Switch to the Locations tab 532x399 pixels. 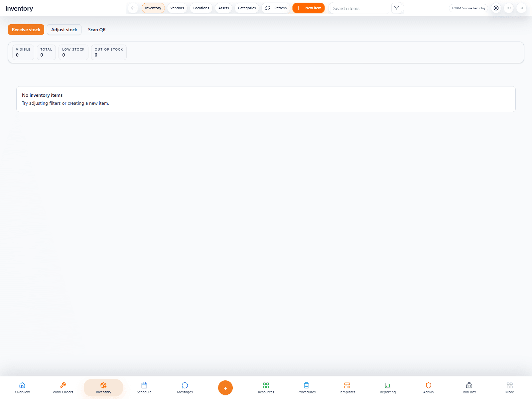tap(201, 8)
